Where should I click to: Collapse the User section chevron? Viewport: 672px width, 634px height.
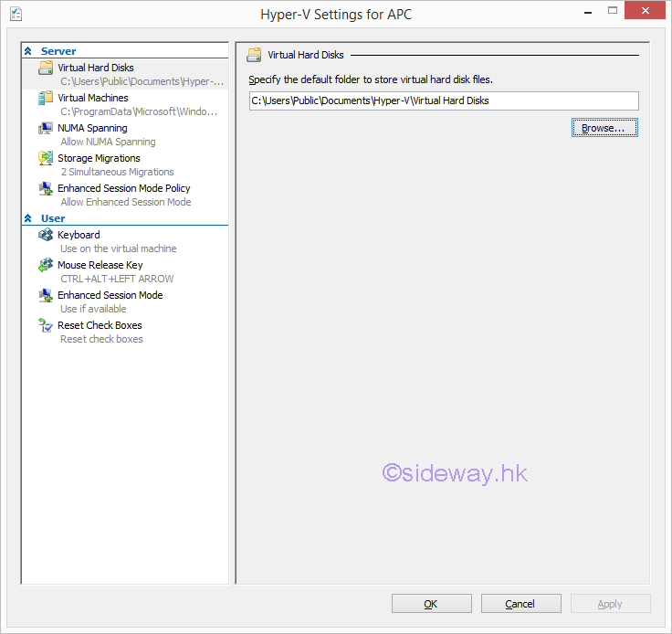[28, 218]
